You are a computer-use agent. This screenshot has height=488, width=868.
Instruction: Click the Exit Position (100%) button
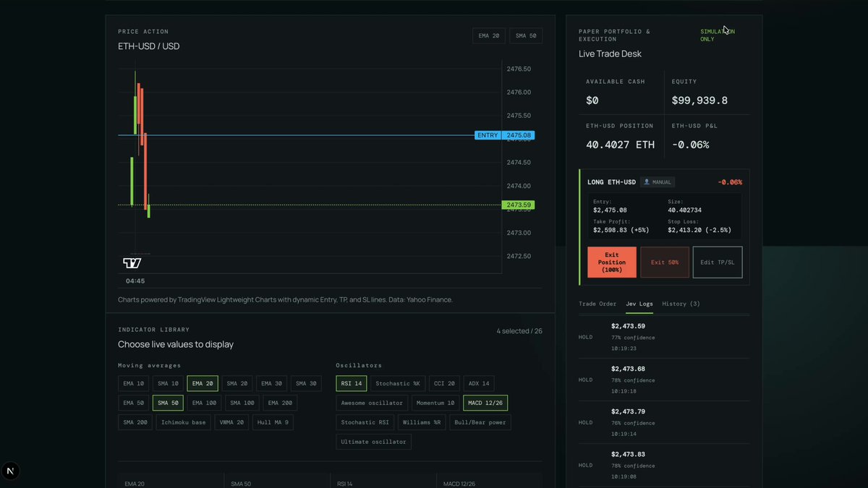tap(612, 262)
